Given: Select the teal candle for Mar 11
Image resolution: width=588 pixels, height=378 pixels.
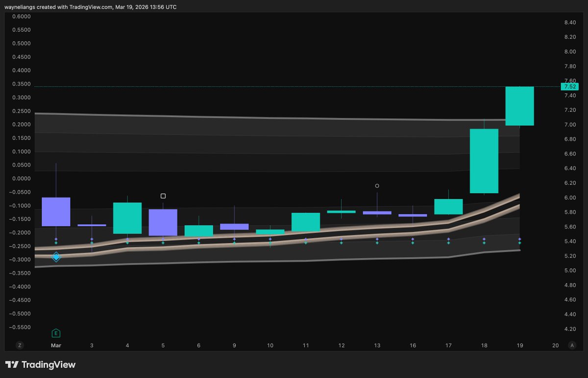Looking at the screenshot, I should coord(306,222).
